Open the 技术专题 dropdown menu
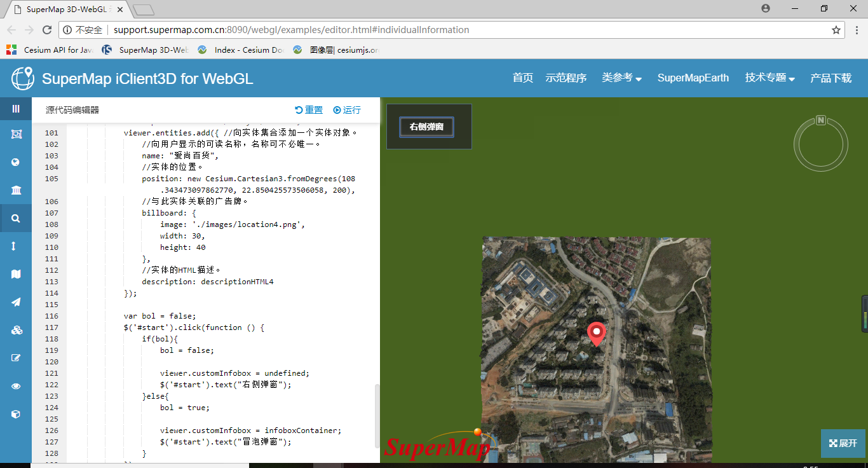Screen dimensions: 868x468 770,78
